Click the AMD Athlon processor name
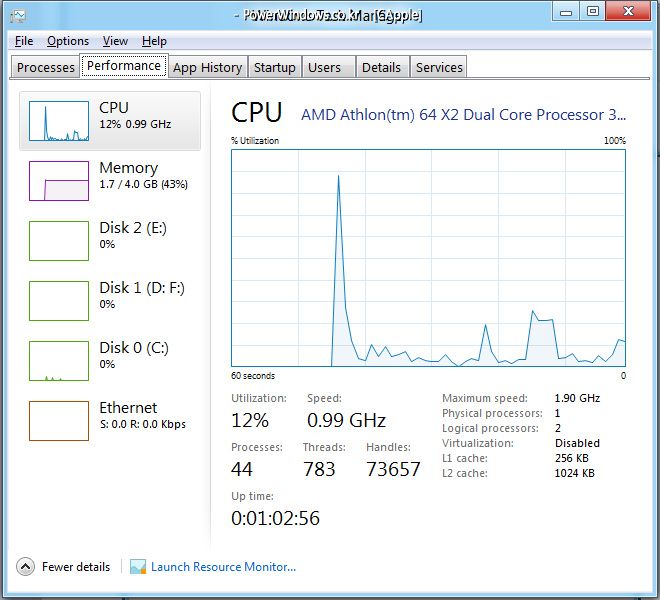 pyautogui.click(x=463, y=115)
